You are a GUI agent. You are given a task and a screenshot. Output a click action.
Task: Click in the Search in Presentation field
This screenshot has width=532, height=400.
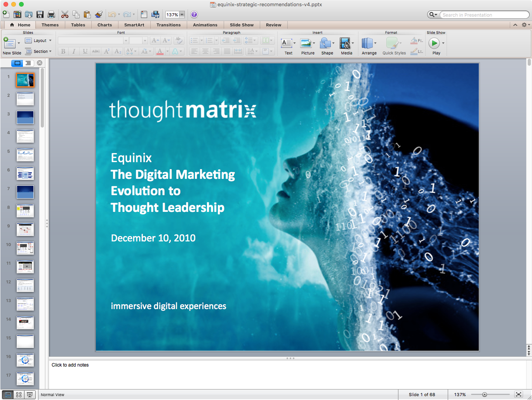pyautogui.click(x=485, y=15)
